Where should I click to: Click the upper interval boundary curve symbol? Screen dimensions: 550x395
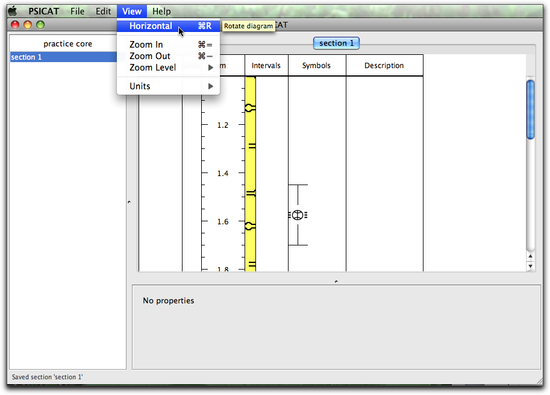250,108
